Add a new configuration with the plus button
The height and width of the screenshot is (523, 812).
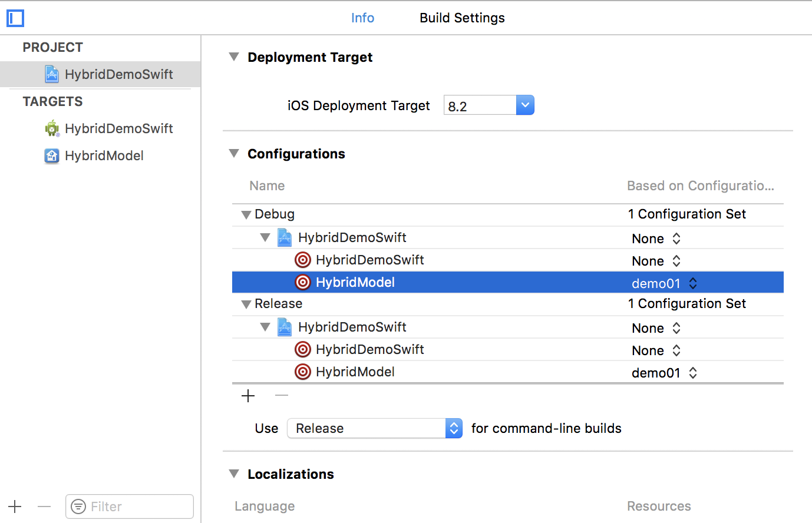[x=247, y=396]
